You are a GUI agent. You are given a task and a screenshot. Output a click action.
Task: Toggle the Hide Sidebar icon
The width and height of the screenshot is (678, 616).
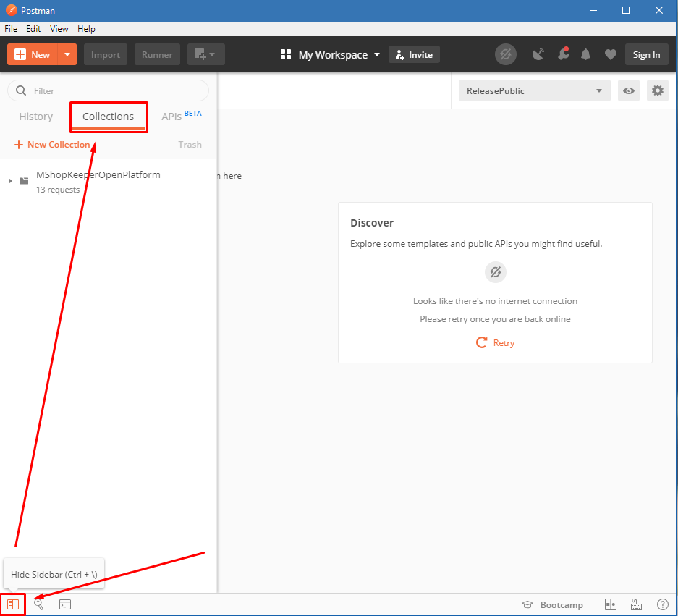13,604
